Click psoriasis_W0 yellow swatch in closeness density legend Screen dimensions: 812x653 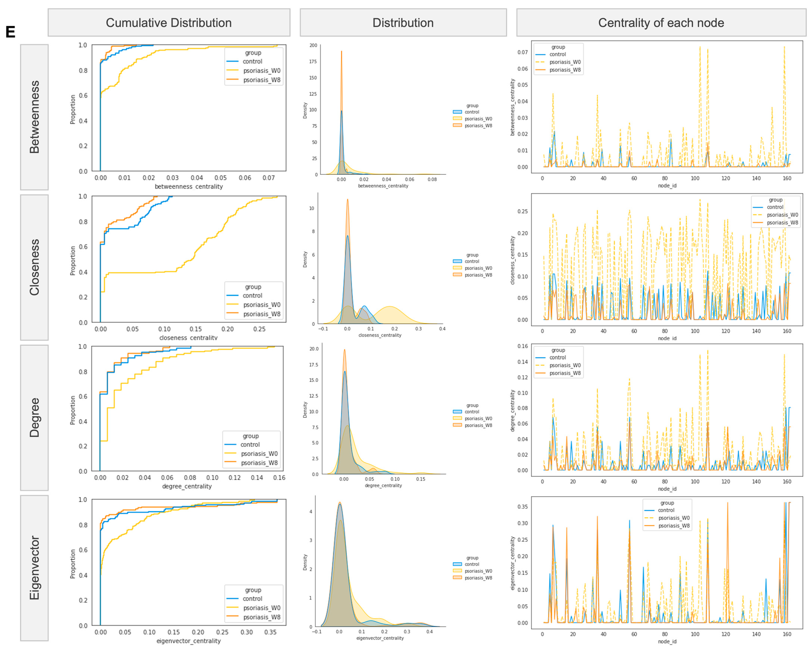coord(457,268)
